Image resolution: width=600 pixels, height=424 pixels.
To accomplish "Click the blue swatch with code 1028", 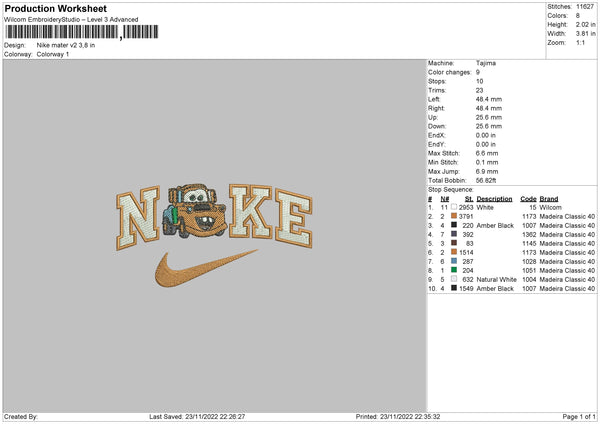I will click(x=454, y=261).
